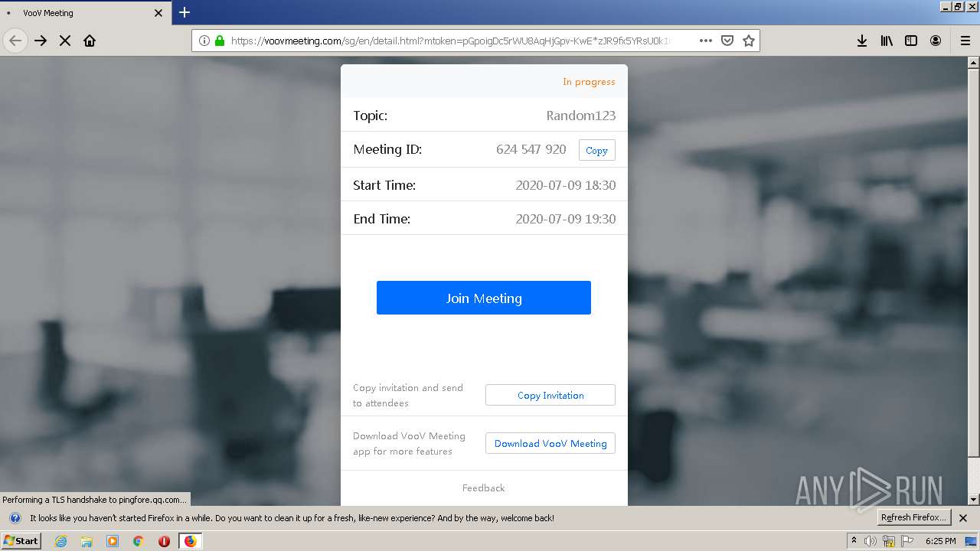
Task: Open a new tab with plus button
Action: (x=185, y=12)
